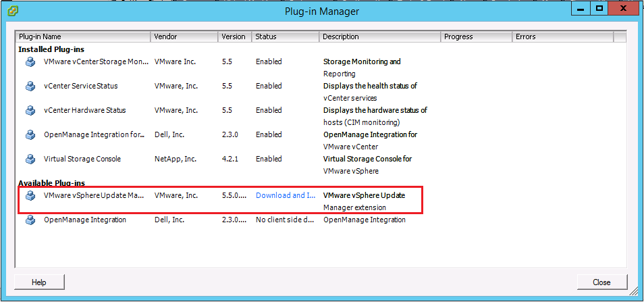Click the vCenter Hardware Status plug-in icon
Screen dimensions: 644x302
[x=30, y=111]
